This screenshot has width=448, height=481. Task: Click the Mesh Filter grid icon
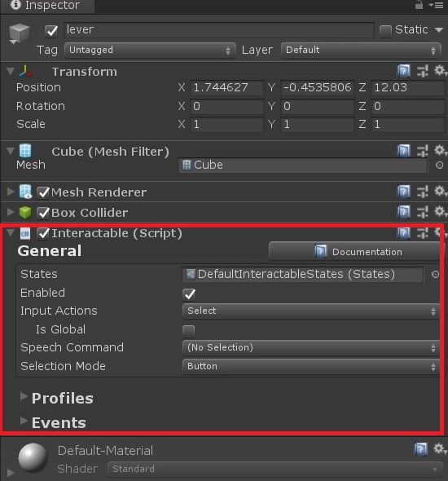tap(25, 151)
